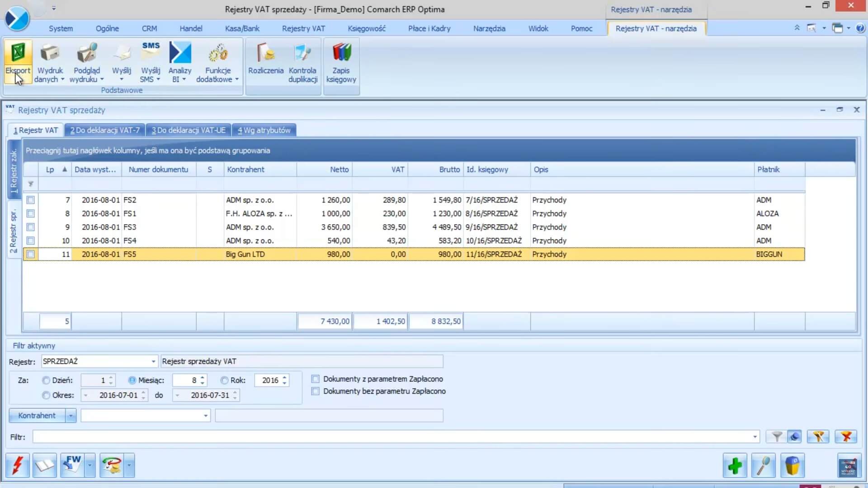
Task: Open the Płace i Kadry menu
Action: pos(429,28)
